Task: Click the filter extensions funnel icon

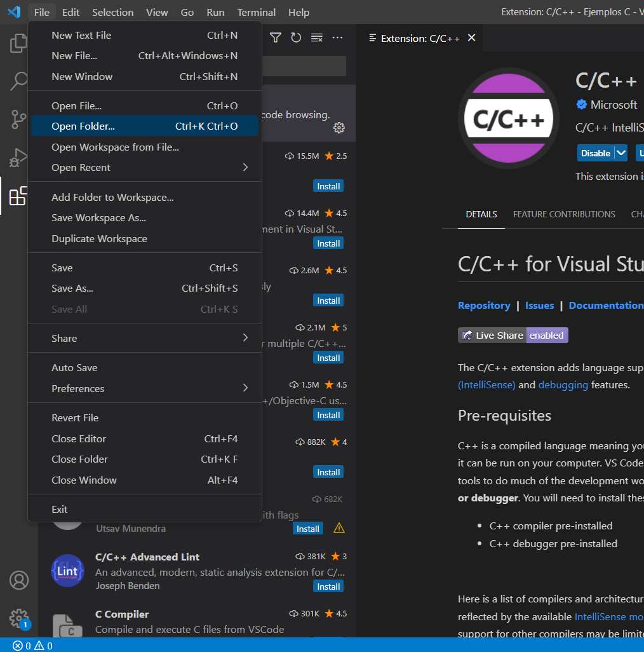Action: point(275,38)
